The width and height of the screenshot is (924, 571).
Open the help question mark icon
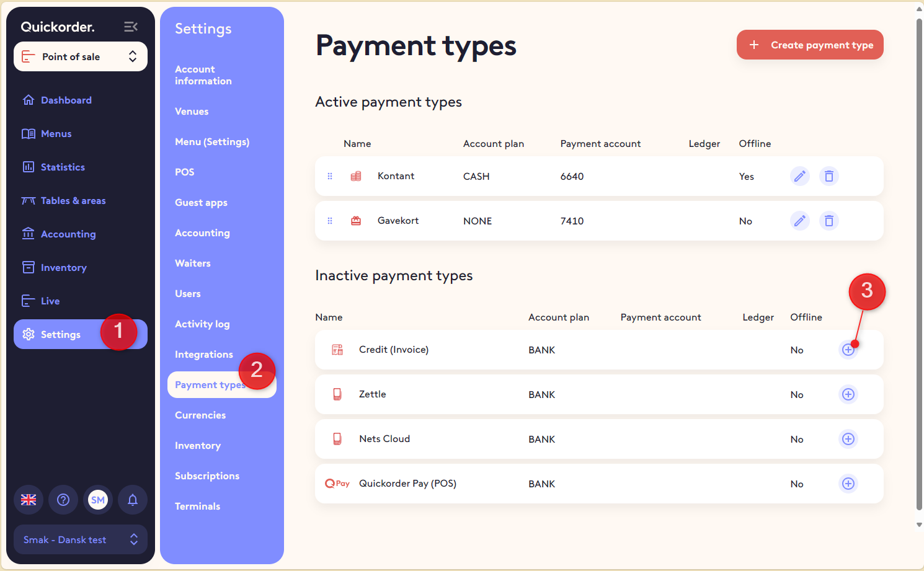(63, 500)
